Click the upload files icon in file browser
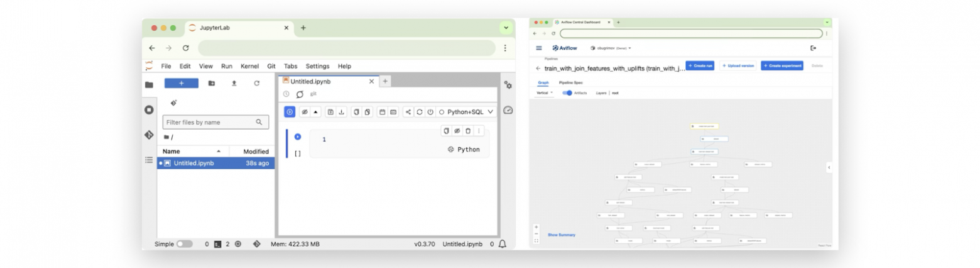 [x=234, y=83]
